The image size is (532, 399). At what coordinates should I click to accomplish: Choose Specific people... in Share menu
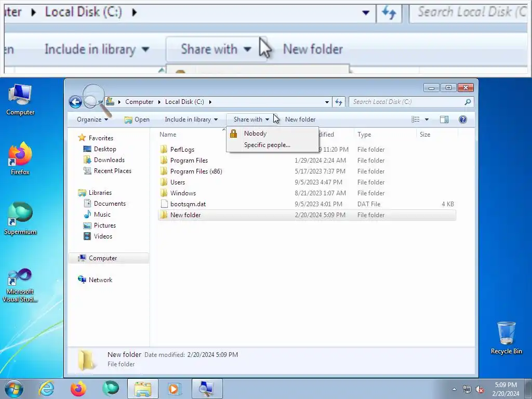pos(272,145)
